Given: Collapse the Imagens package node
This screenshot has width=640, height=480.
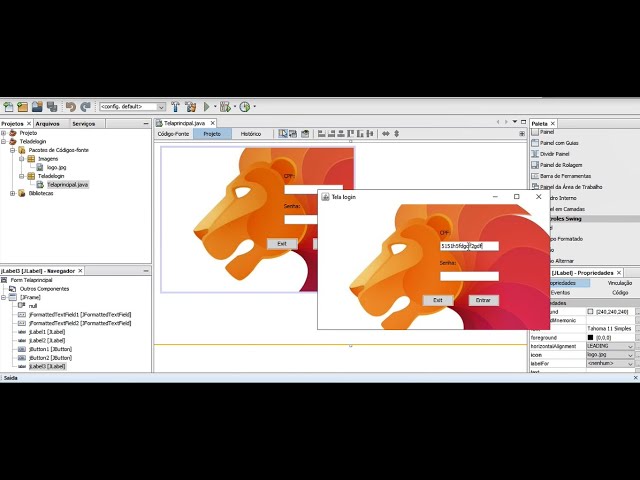Looking at the screenshot, I should click(22, 159).
